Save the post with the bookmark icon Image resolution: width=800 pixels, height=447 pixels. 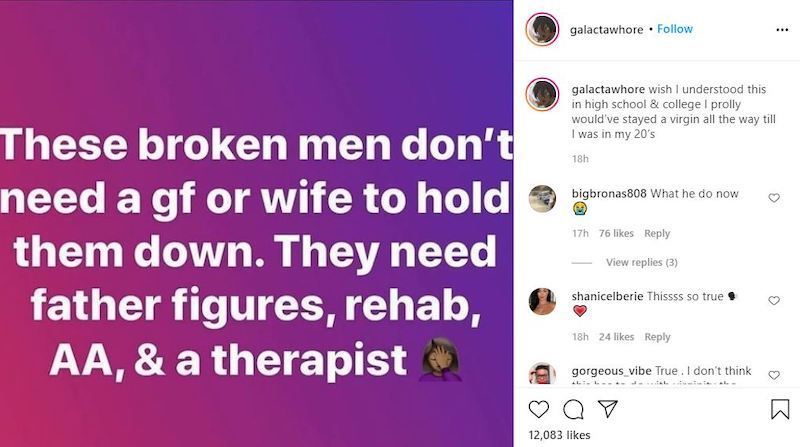780,409
